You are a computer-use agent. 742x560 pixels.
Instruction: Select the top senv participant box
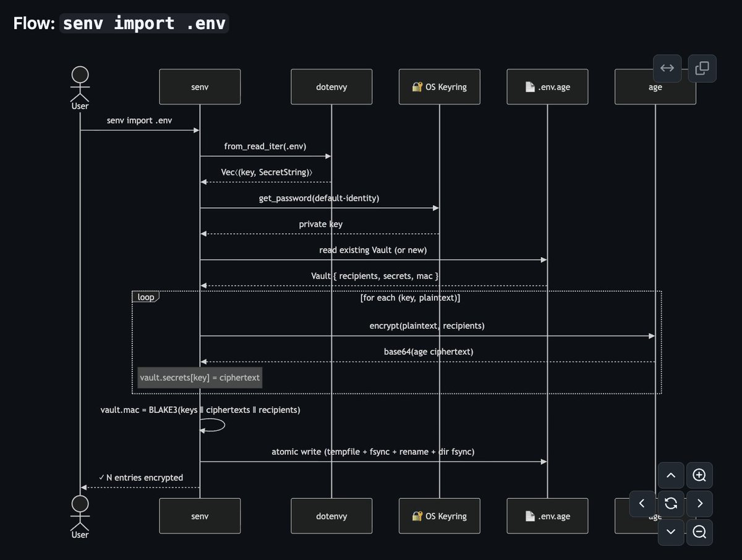[x=200, y=87]
